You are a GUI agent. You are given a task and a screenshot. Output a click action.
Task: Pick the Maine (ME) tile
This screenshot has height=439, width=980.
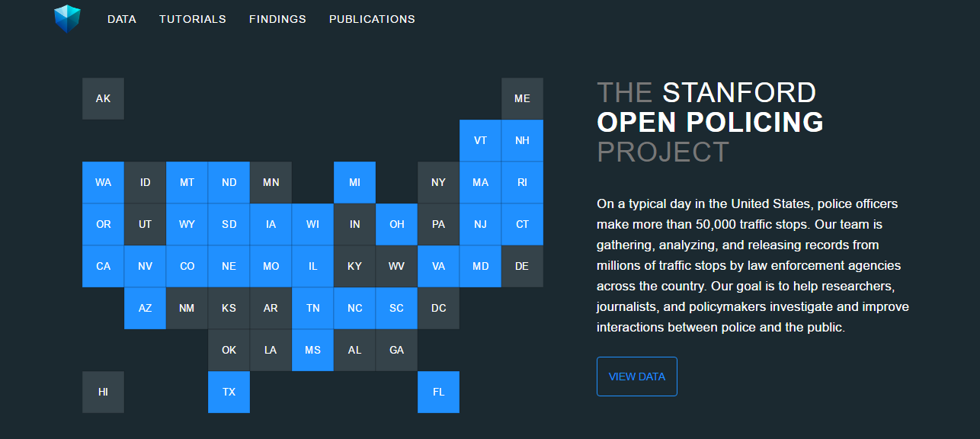522,98
